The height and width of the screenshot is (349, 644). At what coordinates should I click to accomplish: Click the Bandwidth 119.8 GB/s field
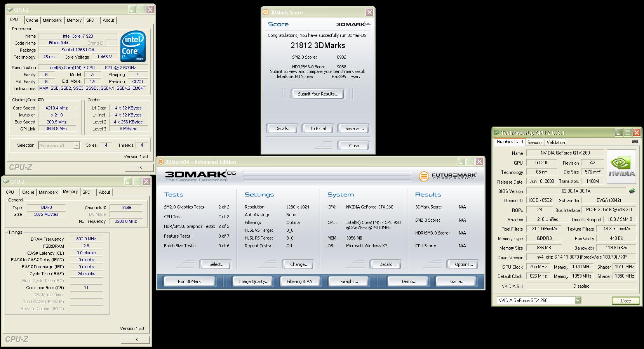(616, 248)
